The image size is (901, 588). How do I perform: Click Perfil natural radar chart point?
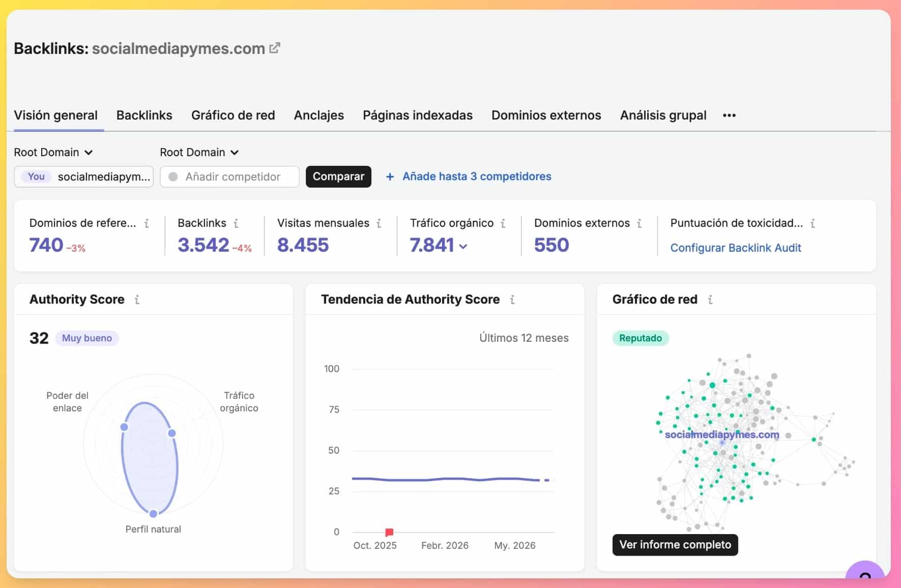[x=153, y=513]
